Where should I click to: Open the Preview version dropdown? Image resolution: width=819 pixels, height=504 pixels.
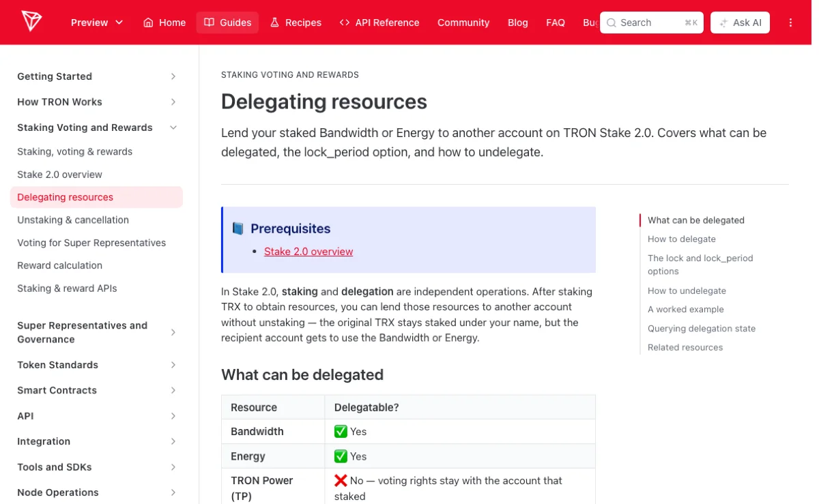pyautogui.click(x=97, y=23)
